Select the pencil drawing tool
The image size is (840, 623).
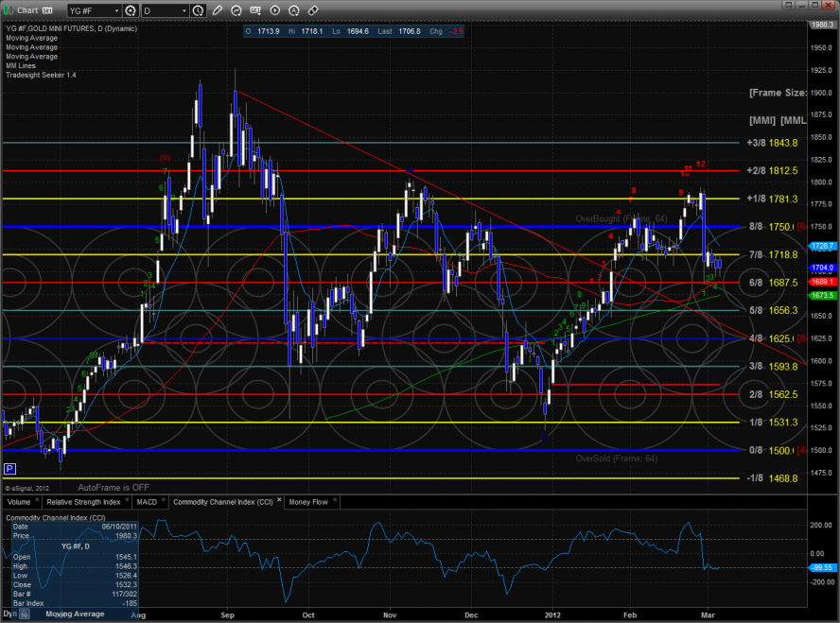click(219, 10)
